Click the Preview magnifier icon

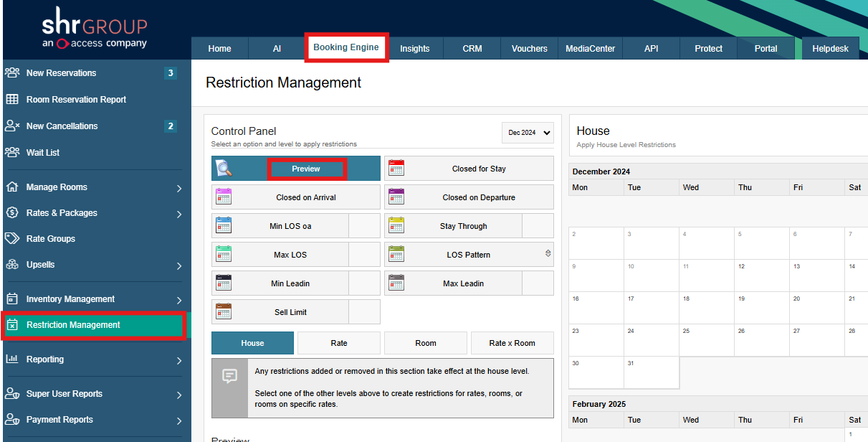(224, 169)
